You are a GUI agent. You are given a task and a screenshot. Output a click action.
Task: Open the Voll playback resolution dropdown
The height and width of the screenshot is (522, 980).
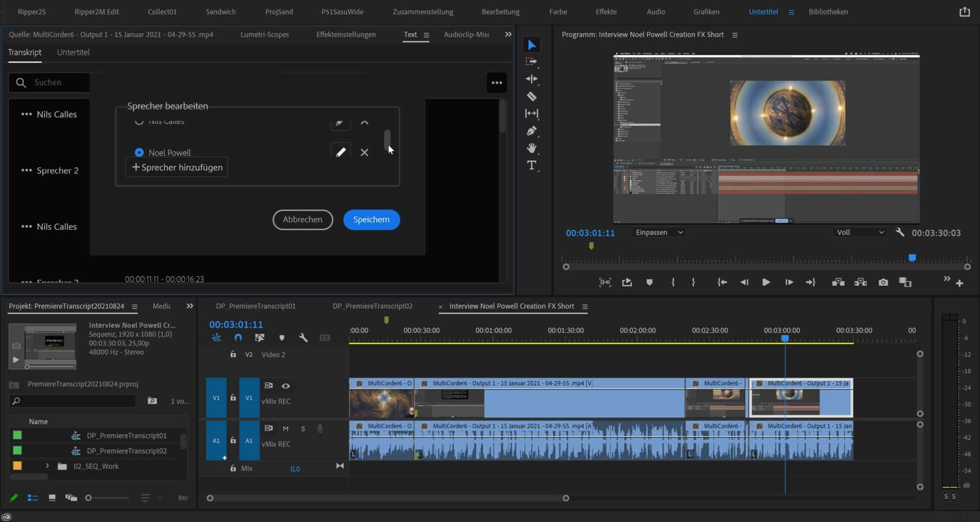[860, 232]
